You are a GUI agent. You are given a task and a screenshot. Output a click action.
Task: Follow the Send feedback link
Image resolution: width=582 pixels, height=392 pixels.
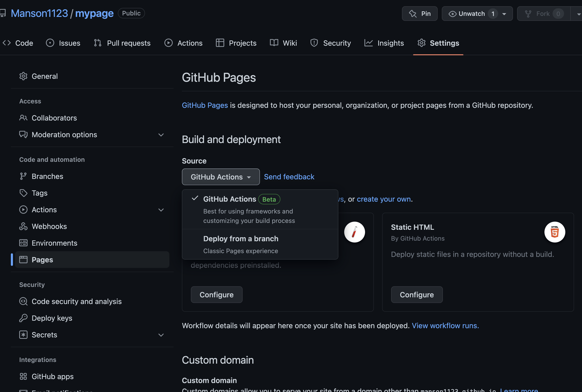tap(289, 177)
